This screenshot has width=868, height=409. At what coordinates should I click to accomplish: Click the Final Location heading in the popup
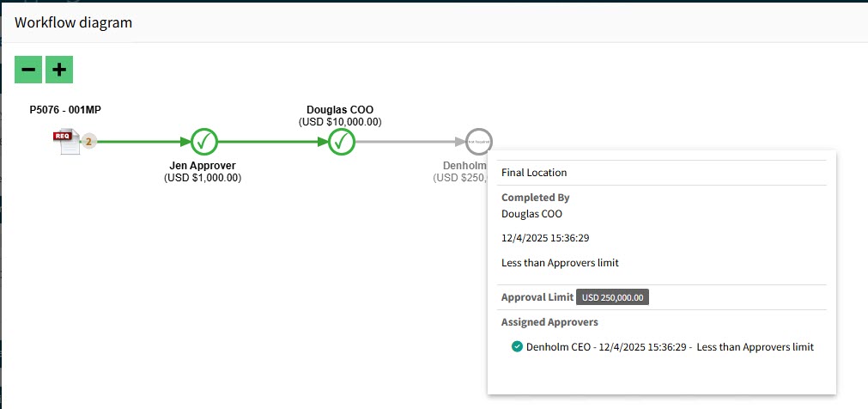point(534,173)
